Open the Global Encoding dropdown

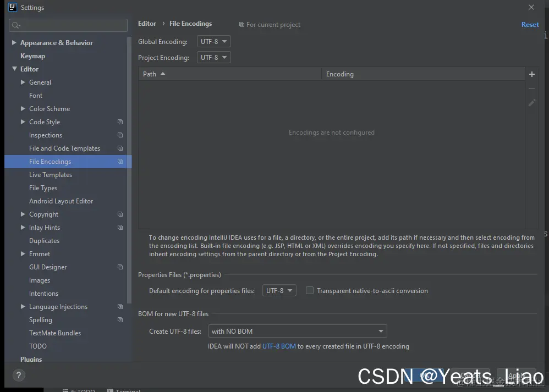coord(213,42)
